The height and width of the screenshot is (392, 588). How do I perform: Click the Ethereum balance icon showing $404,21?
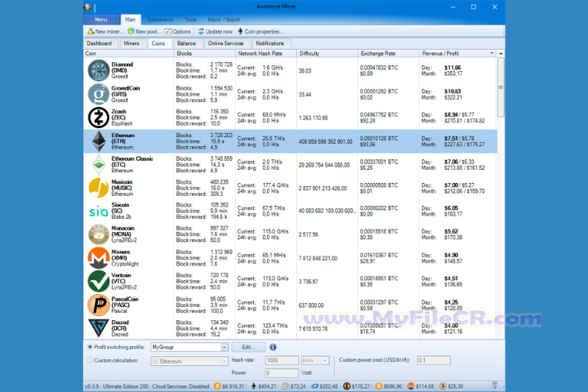click(253, 386)
